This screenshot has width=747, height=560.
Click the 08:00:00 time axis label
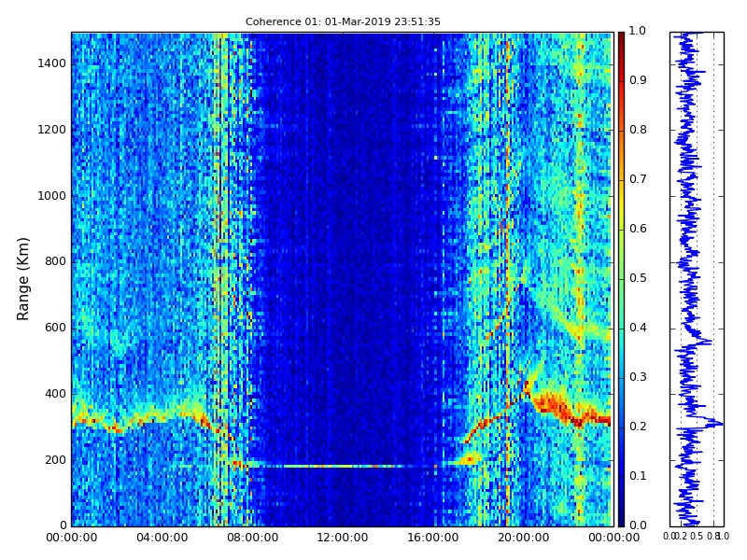252,539
